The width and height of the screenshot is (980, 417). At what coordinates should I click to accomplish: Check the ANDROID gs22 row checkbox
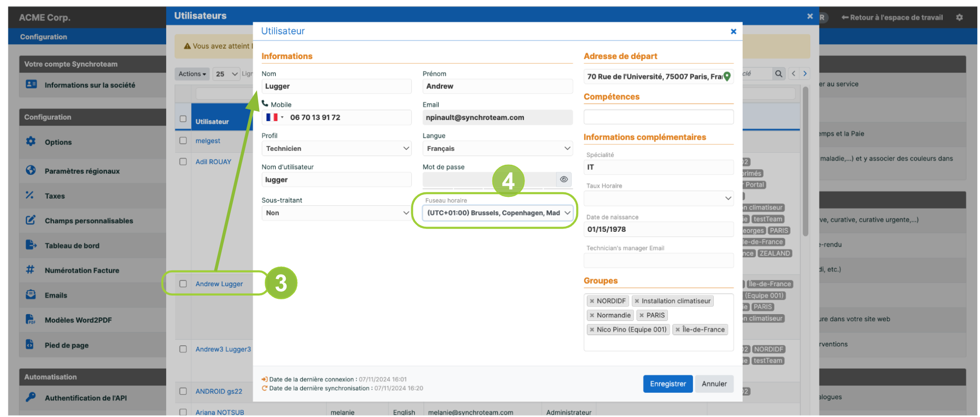click(183, 391)
